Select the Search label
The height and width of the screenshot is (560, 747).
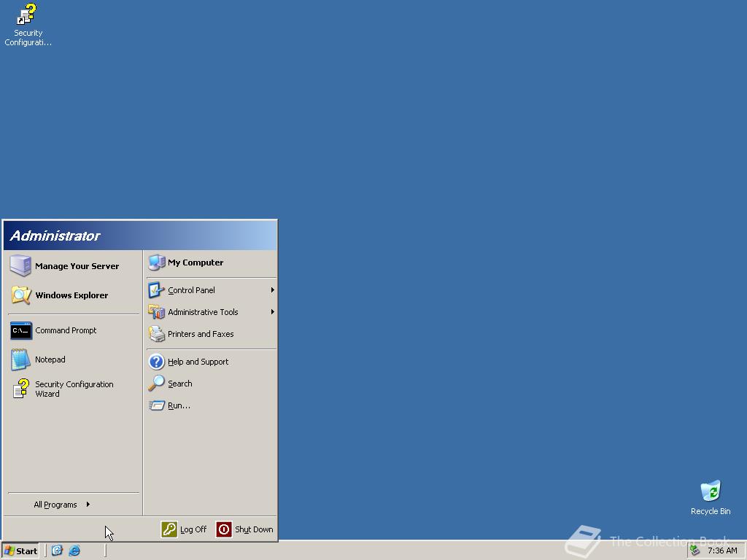click(x=180, y=384)
